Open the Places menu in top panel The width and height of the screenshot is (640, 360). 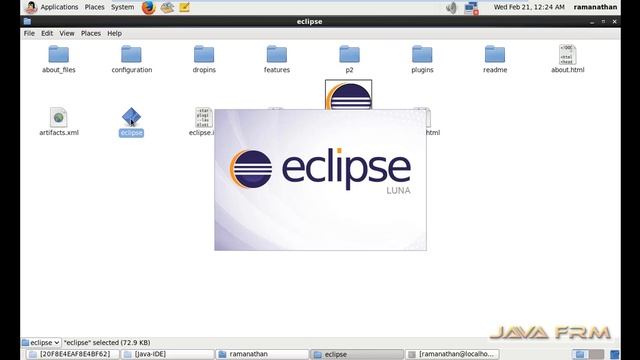pyautogui.click(x=94, y=7)
